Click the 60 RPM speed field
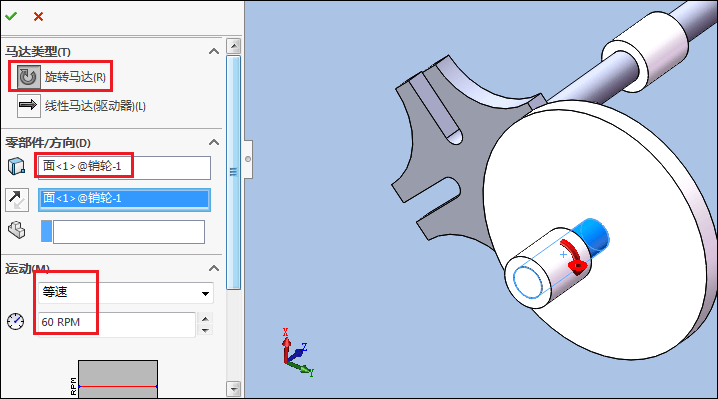 117,322
